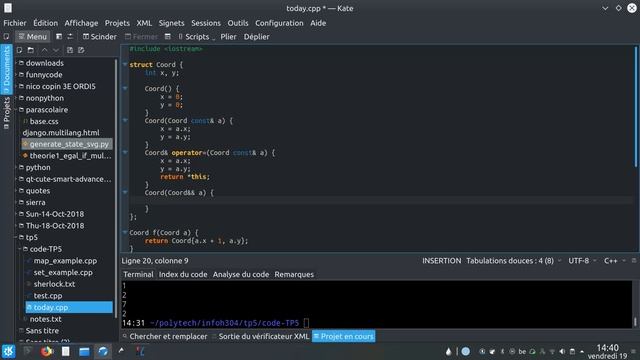Select generate_state_svg.py in the file tree

click(x=67, y=144)
